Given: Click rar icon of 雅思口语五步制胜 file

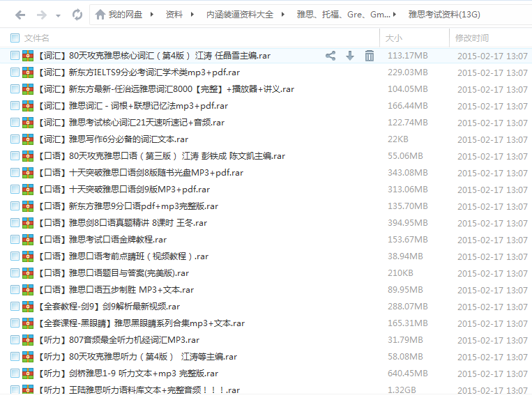Looking at the screenshot, I should [28, 289].
